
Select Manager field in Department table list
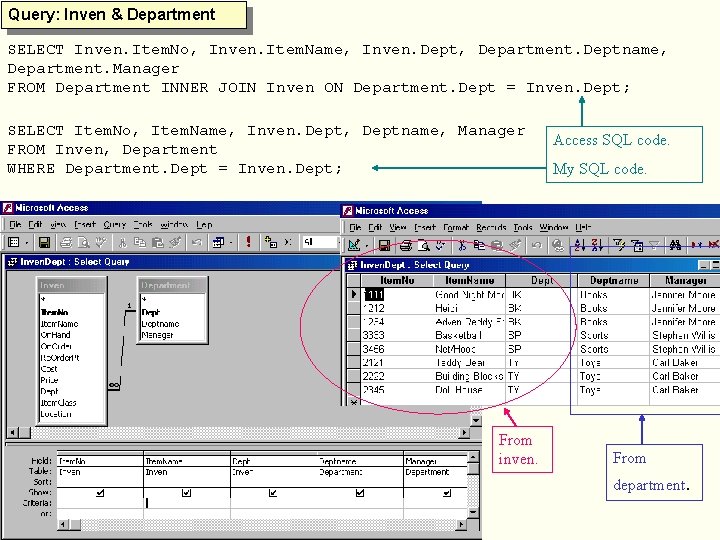coord(158,335)
